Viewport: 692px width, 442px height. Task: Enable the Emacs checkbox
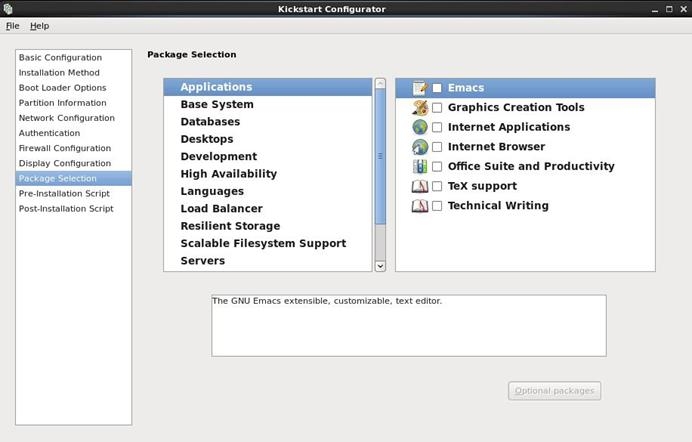(x=437, y=88)
